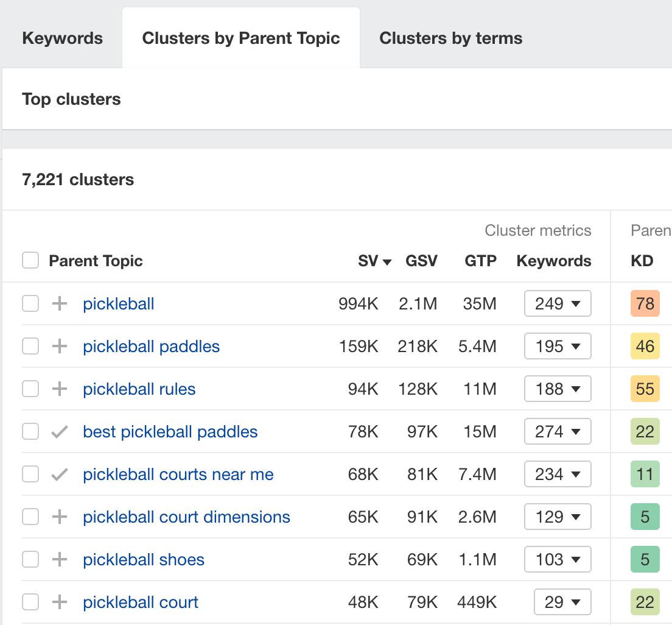Click the checkmark beside pickleball courts near me

[59, 474]
